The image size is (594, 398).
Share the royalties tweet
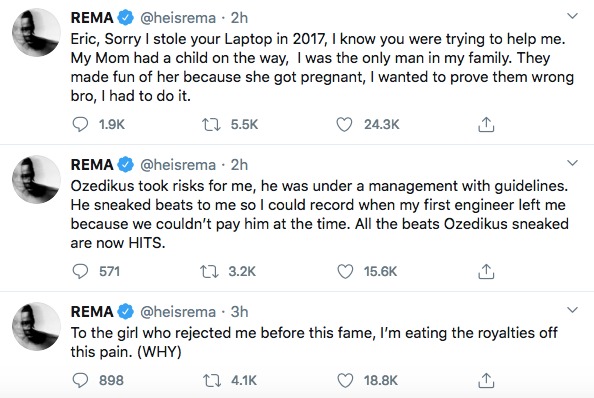[486, 380]
